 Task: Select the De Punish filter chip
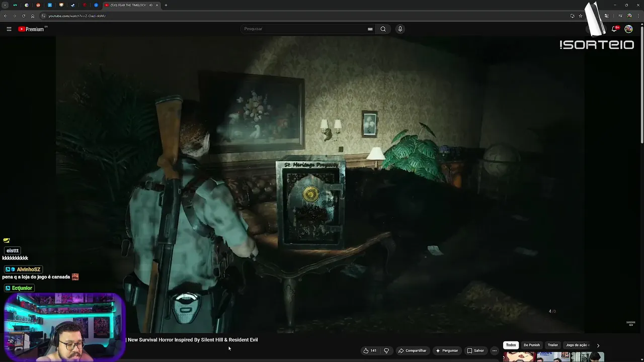click(x=531, y=345)
